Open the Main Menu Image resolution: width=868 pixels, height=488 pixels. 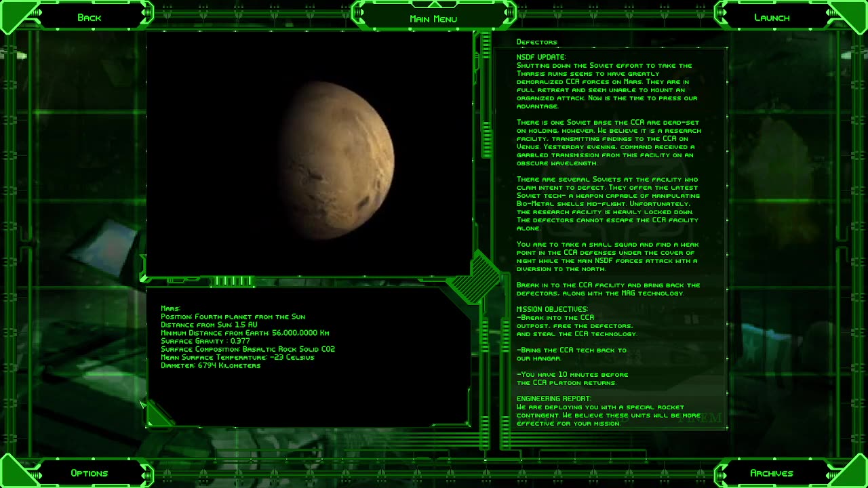[x=433, y=18]
